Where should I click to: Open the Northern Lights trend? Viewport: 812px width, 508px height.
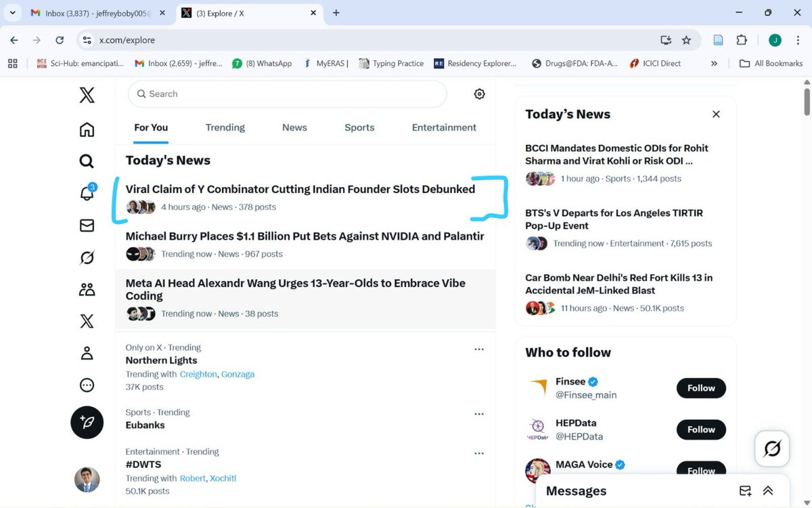pyautogui.click(x=161, y=360)
